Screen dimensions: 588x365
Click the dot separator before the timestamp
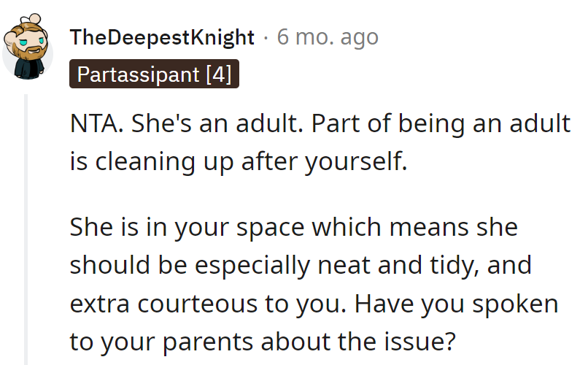tap(266, 37)
